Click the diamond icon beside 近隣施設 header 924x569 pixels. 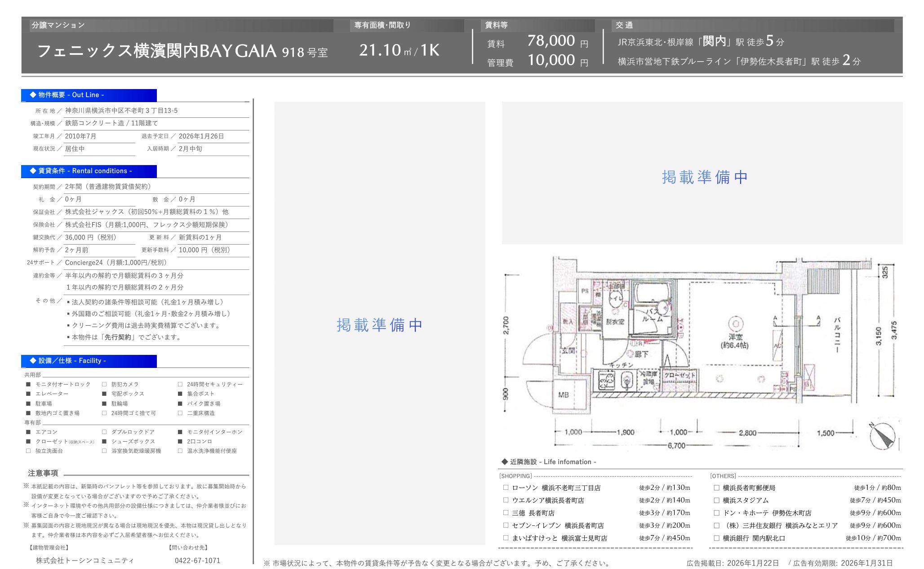505,462
